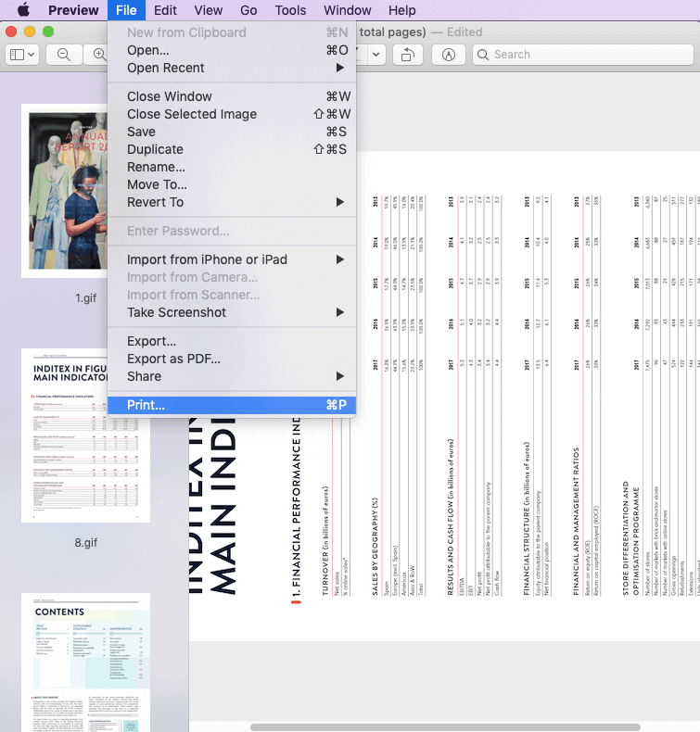Click the magnifier icon in Search field
The width and height of the screenshot is (700, 732).
pyautogui.click(x=482, y=55)
